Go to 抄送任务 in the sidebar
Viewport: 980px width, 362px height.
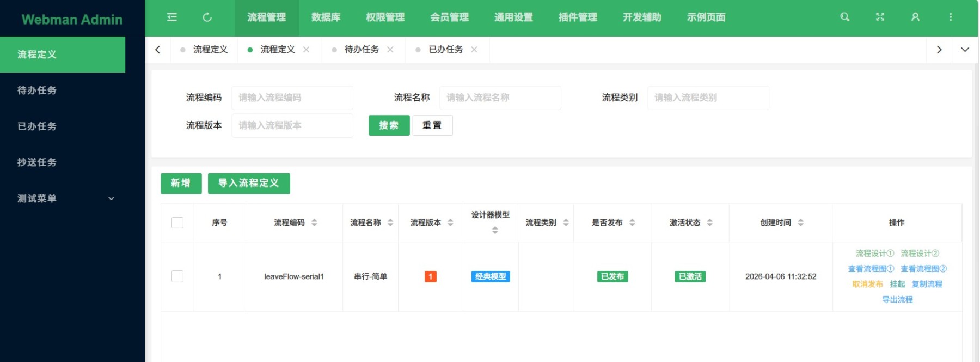37,162
